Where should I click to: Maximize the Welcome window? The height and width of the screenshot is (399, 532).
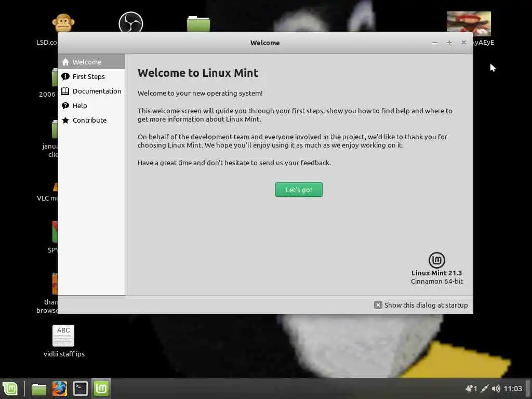point(449,43)
